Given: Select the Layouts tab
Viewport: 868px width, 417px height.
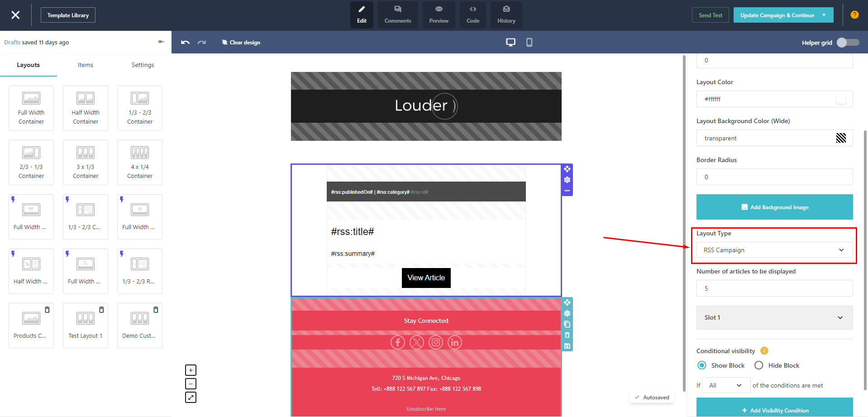Looking at the screenshot, I should [28, 65].
